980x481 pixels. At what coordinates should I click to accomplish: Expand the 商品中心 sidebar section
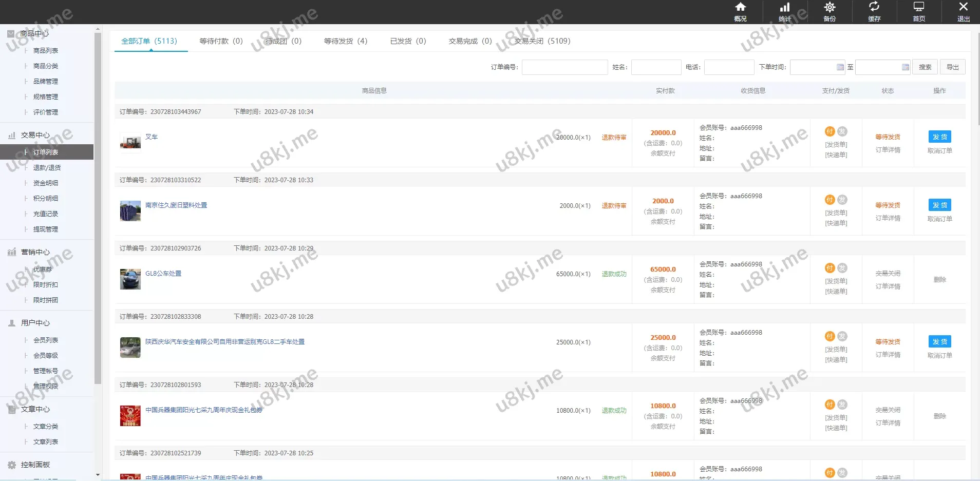pos(34,34)
